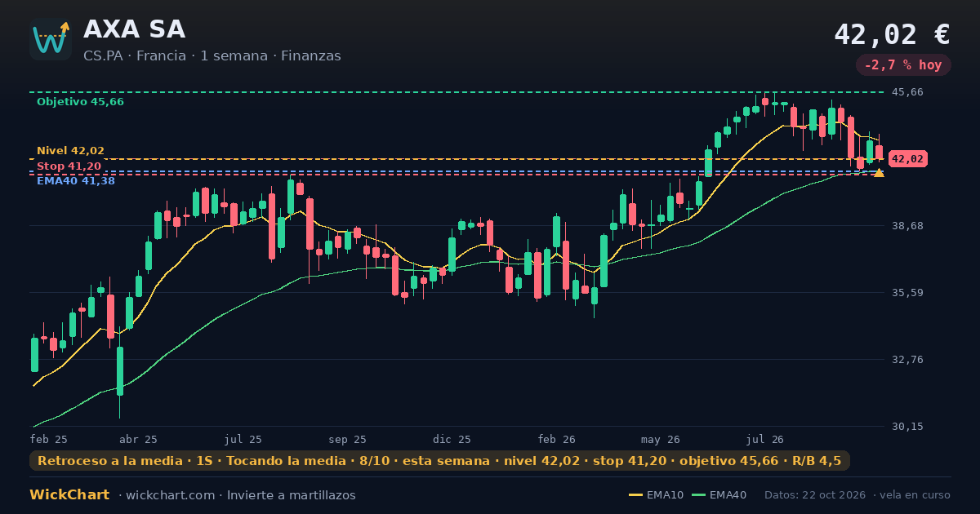Click the orange triangle marker on the last candle
This screenshot has height=514, width=980.
tap(879, 172)
